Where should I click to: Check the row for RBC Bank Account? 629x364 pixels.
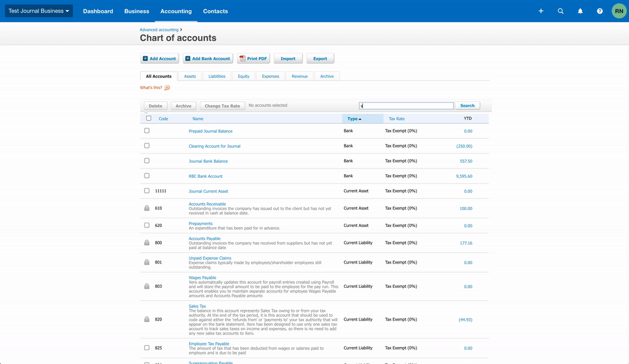pos(147,175)
